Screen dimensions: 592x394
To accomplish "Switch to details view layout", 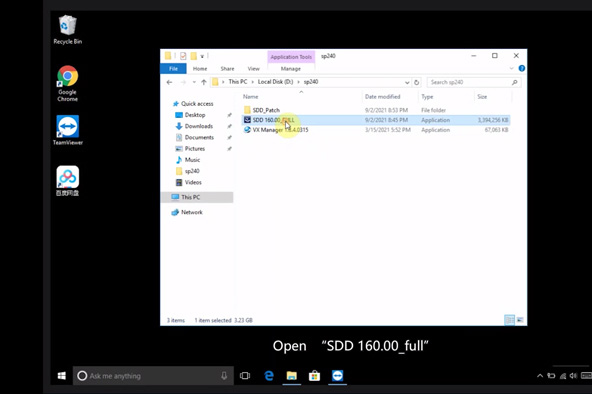I will pyautogui.click(x=509, y=320).
